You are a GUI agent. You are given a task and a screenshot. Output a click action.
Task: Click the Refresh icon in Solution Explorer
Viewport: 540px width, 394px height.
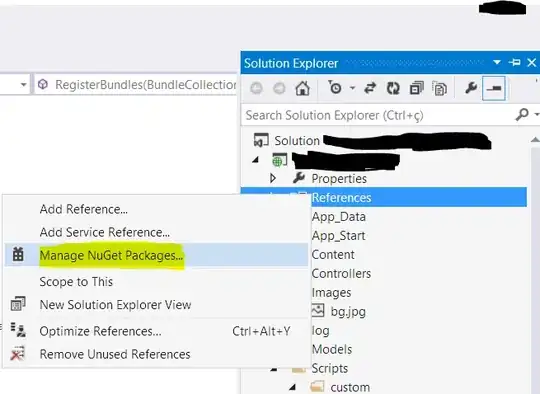393,89
